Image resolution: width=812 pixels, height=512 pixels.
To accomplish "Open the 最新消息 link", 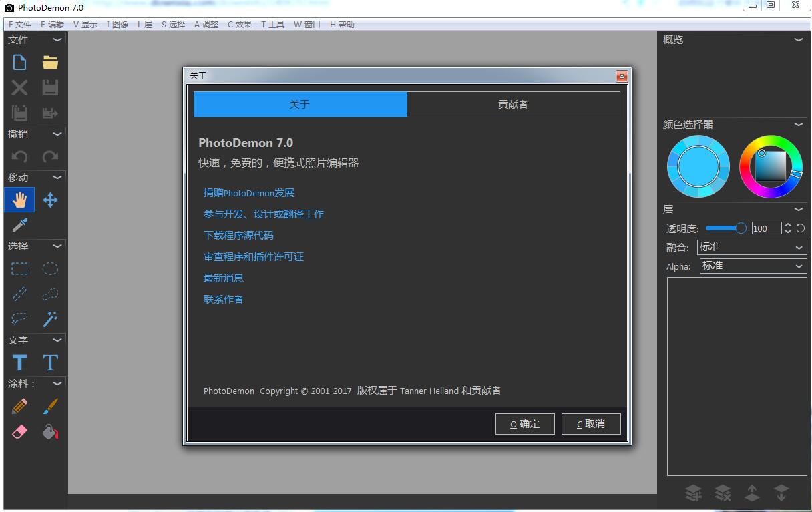I will pyautogui.click(x=224, y=278).
